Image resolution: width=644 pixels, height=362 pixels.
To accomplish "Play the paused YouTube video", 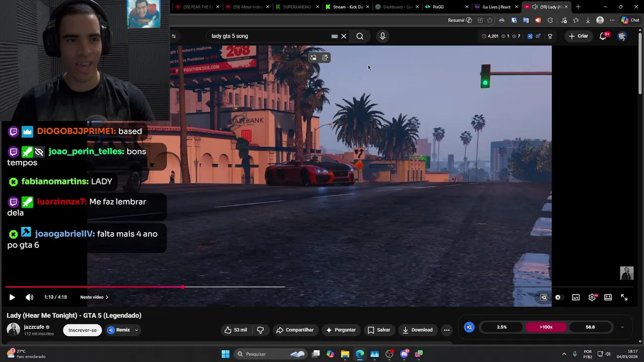I will pyautogui.click(x=12, y=297).
